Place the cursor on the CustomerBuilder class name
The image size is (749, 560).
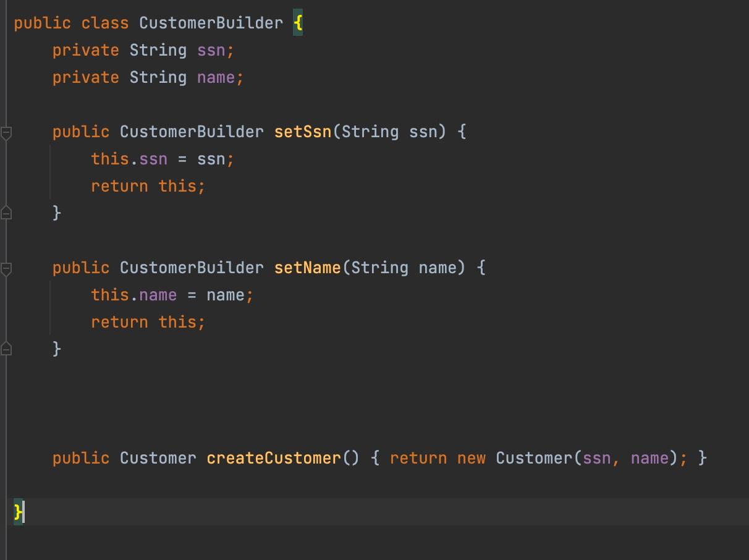click(210, 23)
